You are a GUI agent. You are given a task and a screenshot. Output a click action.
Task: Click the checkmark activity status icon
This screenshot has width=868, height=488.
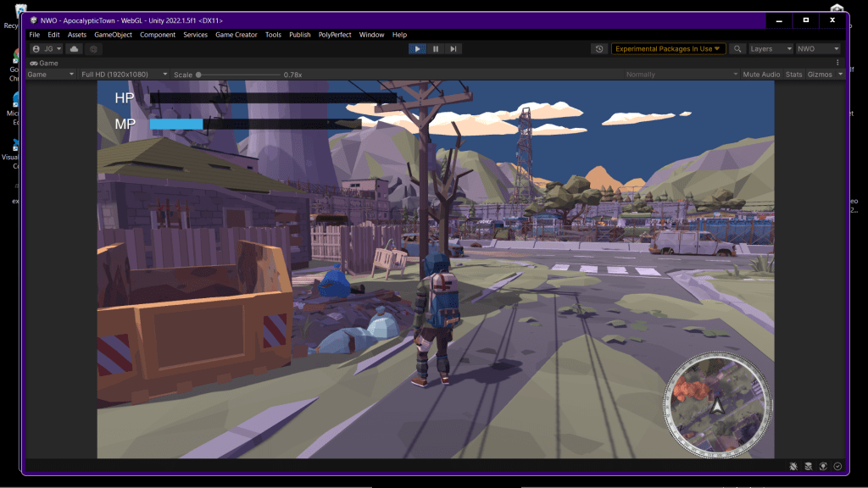point(837,466)
